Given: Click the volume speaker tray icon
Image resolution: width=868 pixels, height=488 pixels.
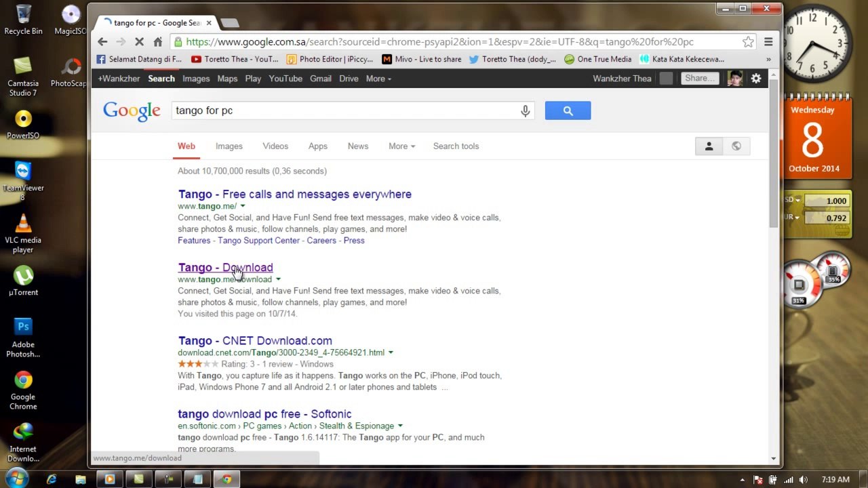Looking at the screenshot, I should [x=802, y=480].
